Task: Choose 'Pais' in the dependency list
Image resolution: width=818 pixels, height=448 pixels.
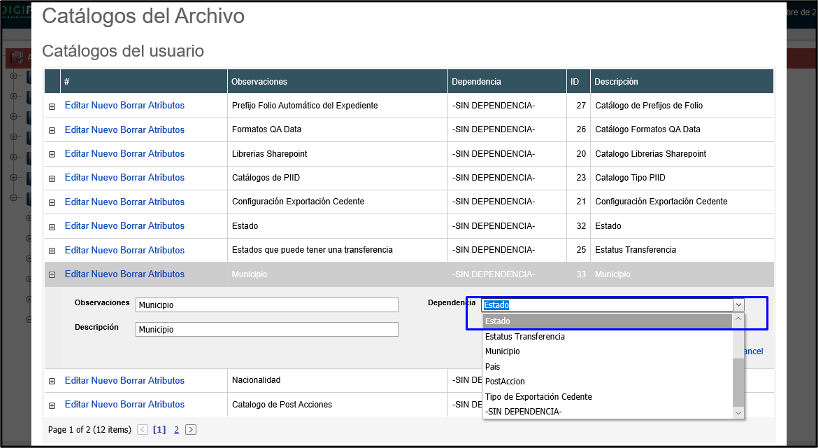Action: click(x=494, y=366)
